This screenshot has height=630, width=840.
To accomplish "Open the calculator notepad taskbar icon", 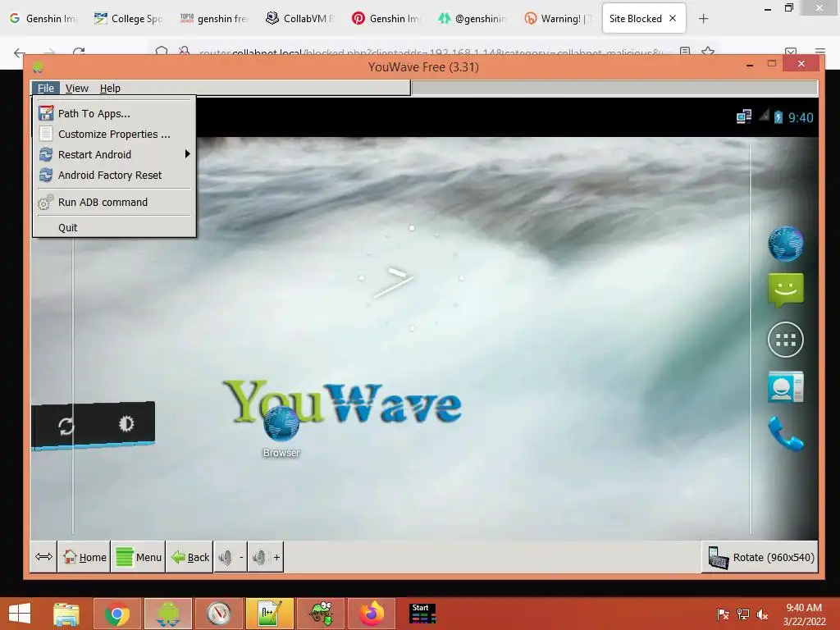I will pyautogui.click(x=269, y=614).
